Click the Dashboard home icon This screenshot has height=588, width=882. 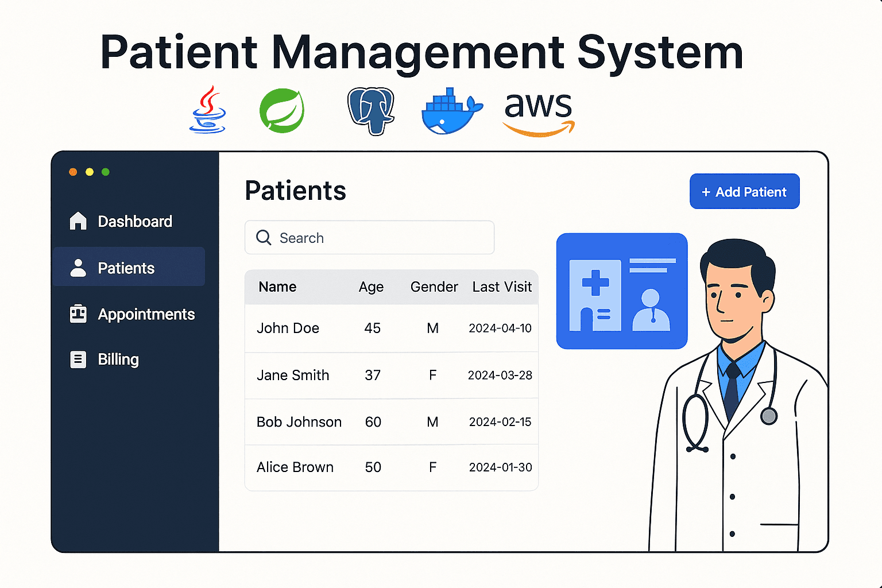click(x=78, y=220)
